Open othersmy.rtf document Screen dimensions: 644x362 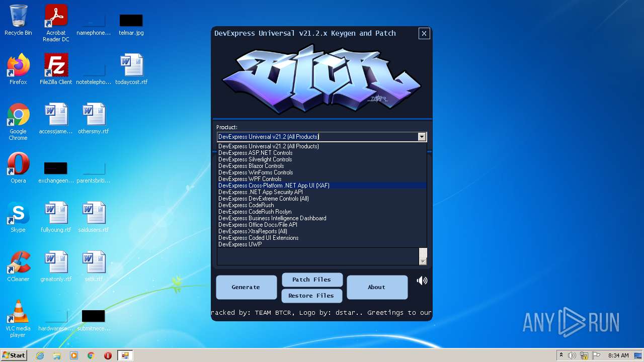[94, 119]
